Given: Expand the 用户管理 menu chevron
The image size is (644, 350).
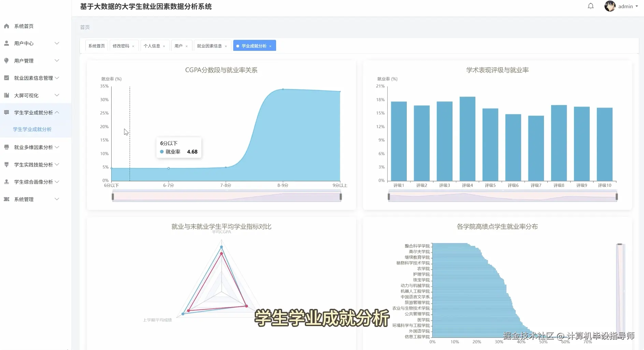Looking at the screenshot, I should pos(57,60).
